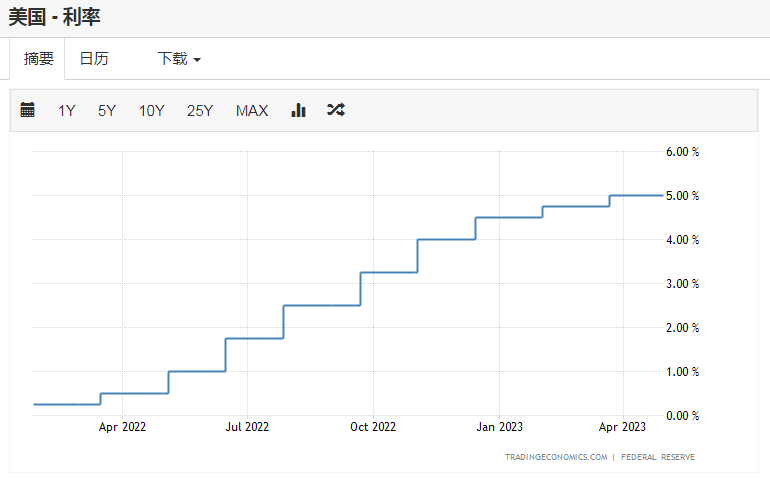
Task: Click the compare shuffle arrows icon
Action: 336,110
